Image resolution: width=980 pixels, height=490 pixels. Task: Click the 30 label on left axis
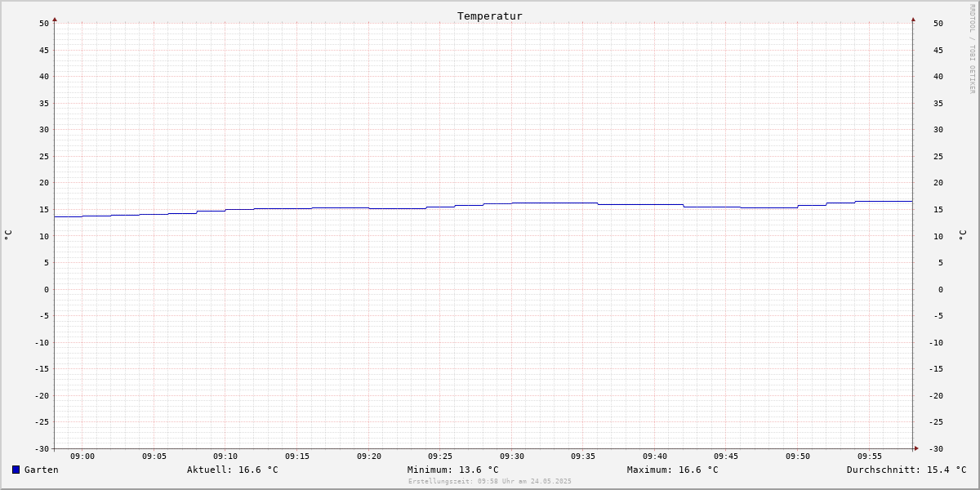click(44, 130)
